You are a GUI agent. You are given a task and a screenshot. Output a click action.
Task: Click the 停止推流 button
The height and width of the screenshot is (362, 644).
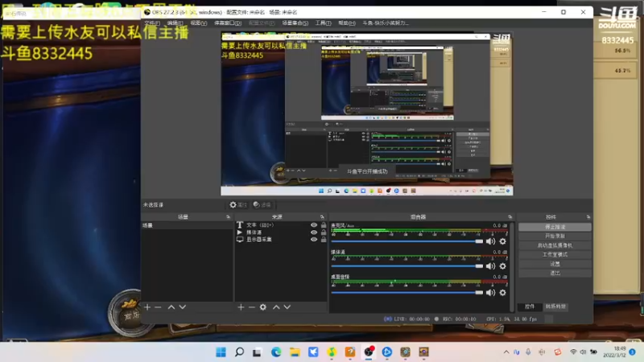pyautogui.click(x=555, y=227)
